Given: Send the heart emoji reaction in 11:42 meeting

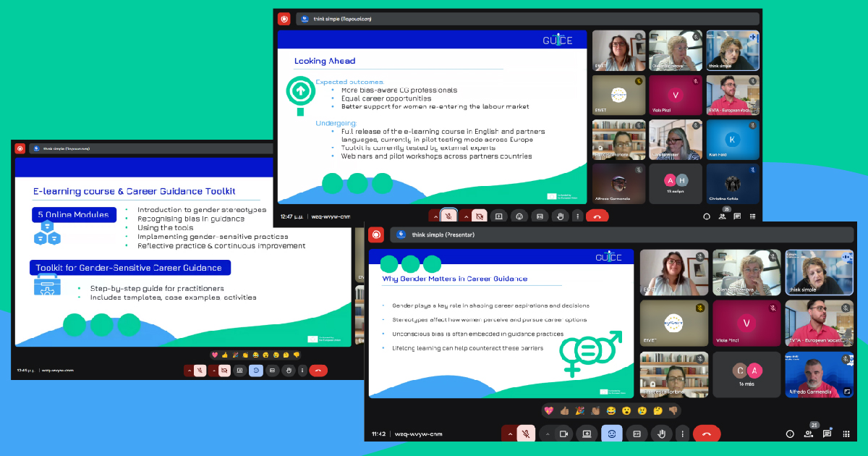Looking at the screenshot, I should point(548,410).
